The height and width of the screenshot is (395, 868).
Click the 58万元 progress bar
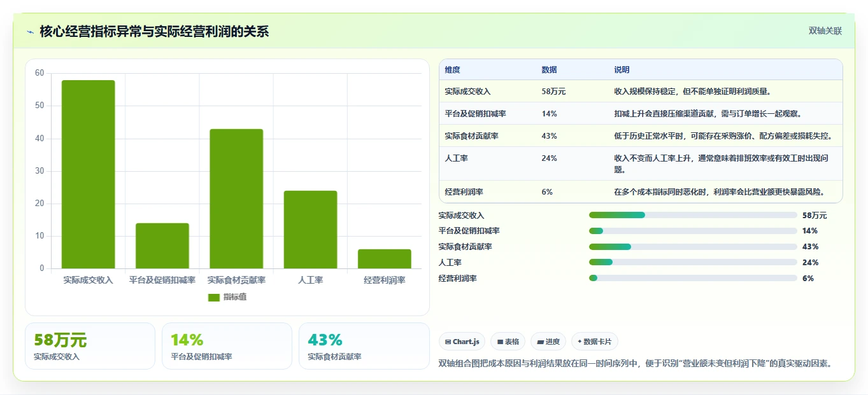click(x=693, y=215)
